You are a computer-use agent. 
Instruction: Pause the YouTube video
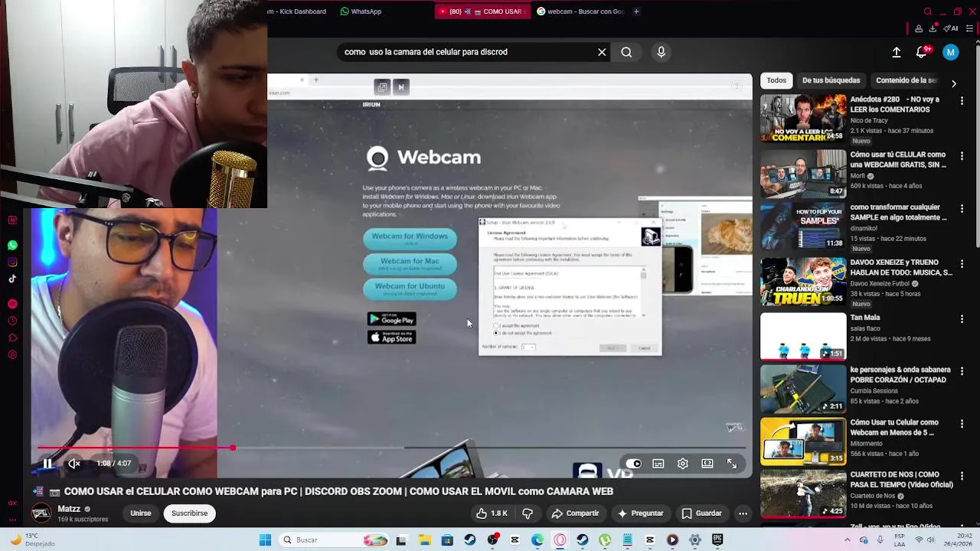(x=47, y=463)
